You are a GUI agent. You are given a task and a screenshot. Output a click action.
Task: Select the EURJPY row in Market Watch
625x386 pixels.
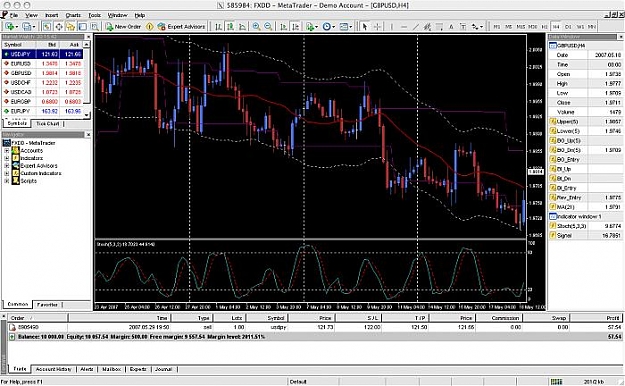42,111
